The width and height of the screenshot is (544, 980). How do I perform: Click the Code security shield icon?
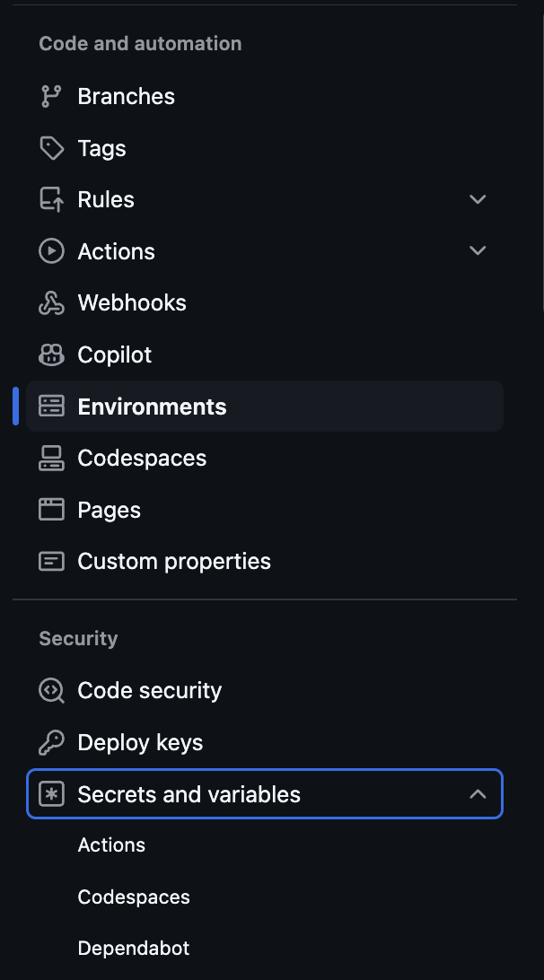(51, 690)
